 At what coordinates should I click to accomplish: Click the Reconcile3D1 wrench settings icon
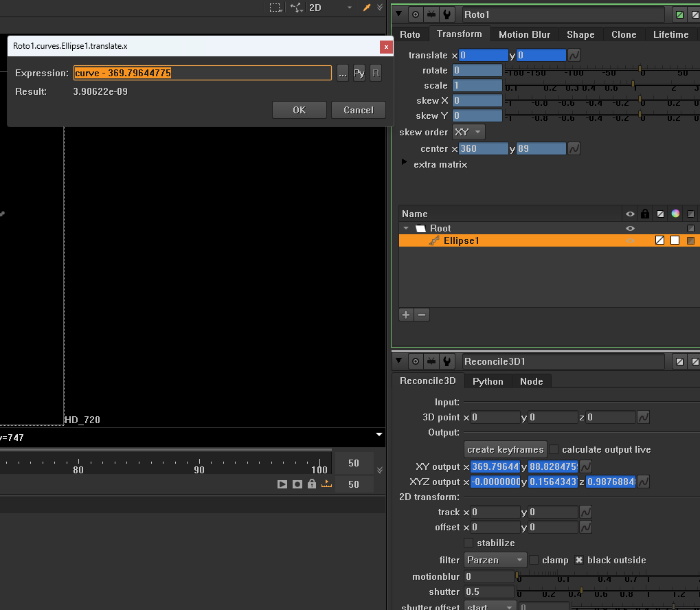447,361
